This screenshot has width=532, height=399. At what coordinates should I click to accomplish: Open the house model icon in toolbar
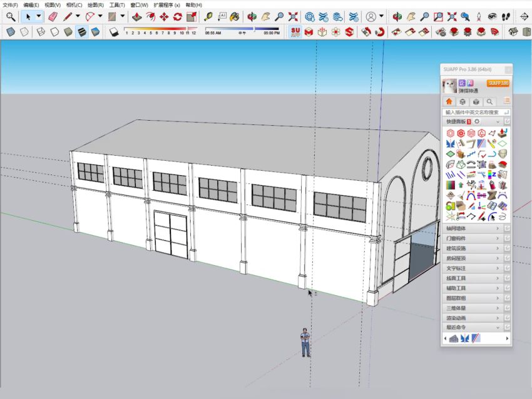(x=513, y=32)
